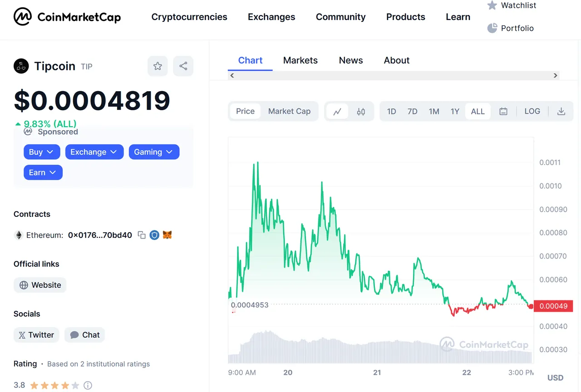Open the Exchange dropdown menu
The height and width of the screenshot is (392, 581).
[x=94, y=152]
